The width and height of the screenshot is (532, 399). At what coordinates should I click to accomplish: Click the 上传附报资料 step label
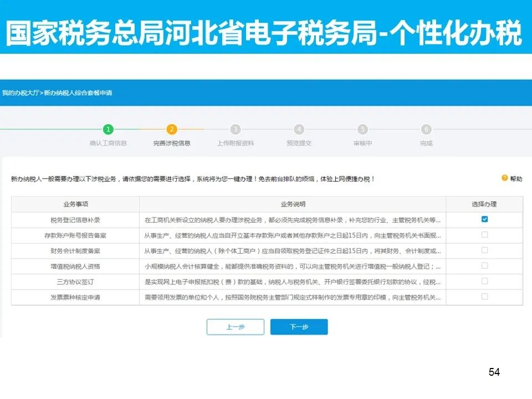click(x=236, y=143)
